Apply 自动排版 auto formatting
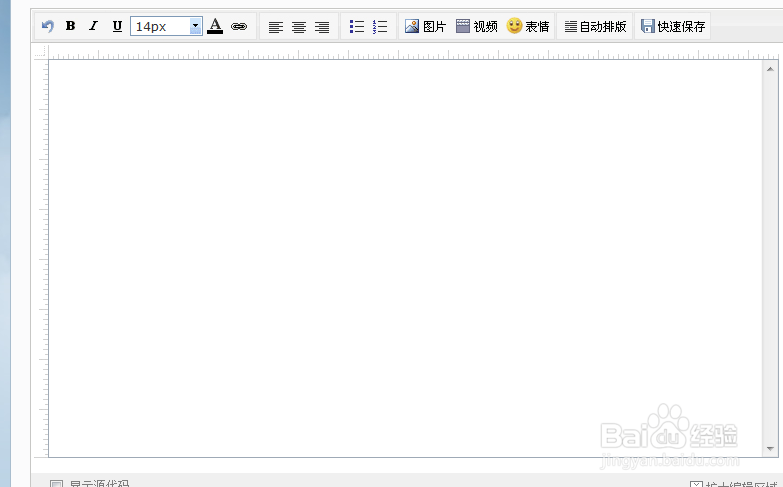 pyautogui.click(x=595, y=26)
